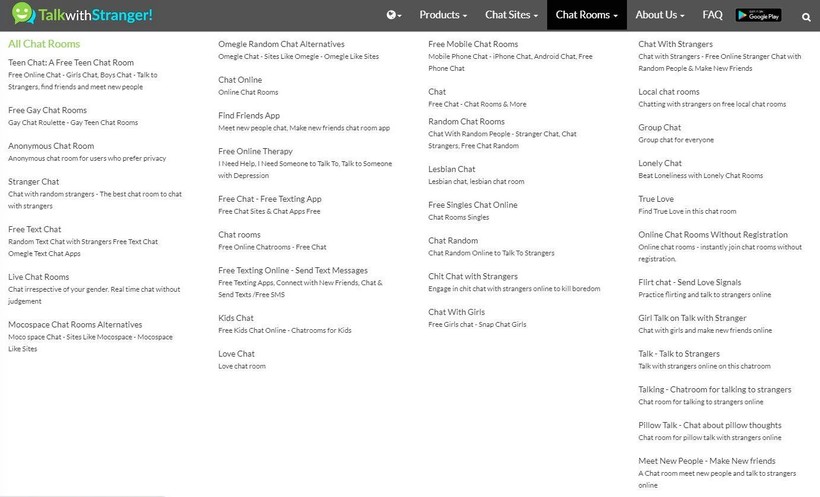
Task: Open Find Friends App
Action: pyautogui.click(x=249, y=115)
